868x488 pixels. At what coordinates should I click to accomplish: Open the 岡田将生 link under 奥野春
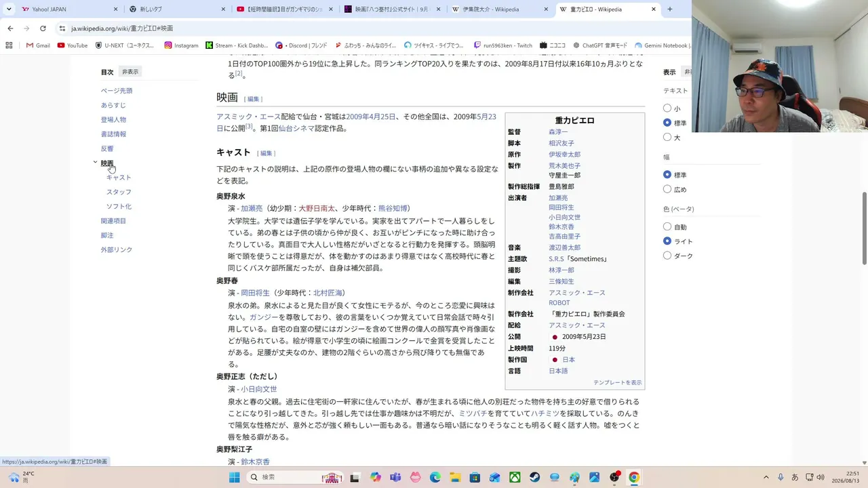click(255, 293)
